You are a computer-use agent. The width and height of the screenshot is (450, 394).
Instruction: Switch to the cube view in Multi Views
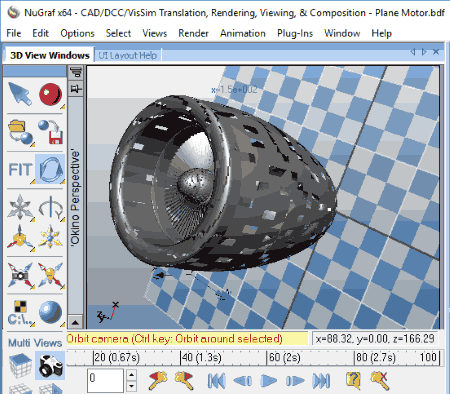point(20,366)
